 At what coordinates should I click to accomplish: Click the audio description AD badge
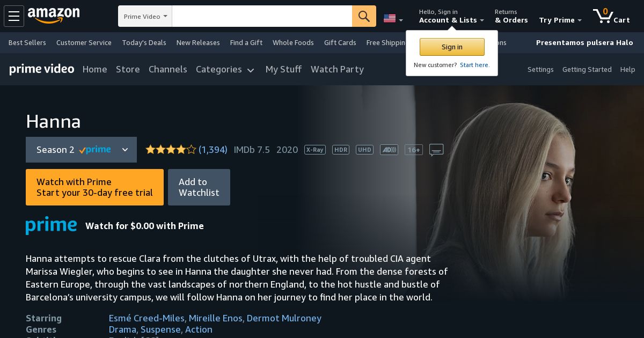pos(389,150)
